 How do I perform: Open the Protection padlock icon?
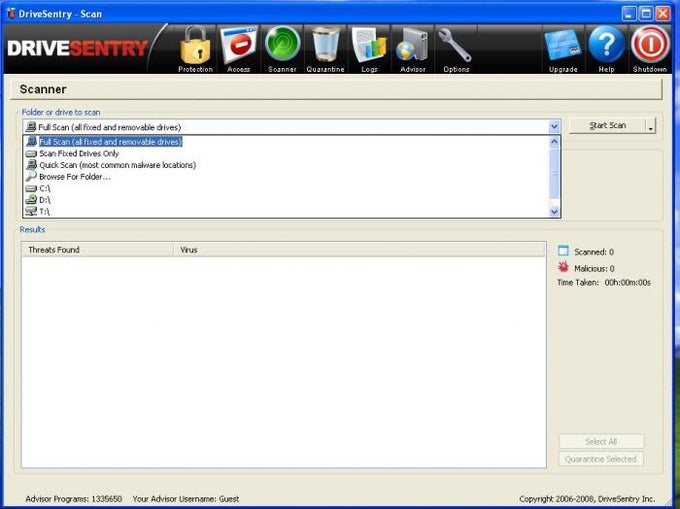[195, 49]
